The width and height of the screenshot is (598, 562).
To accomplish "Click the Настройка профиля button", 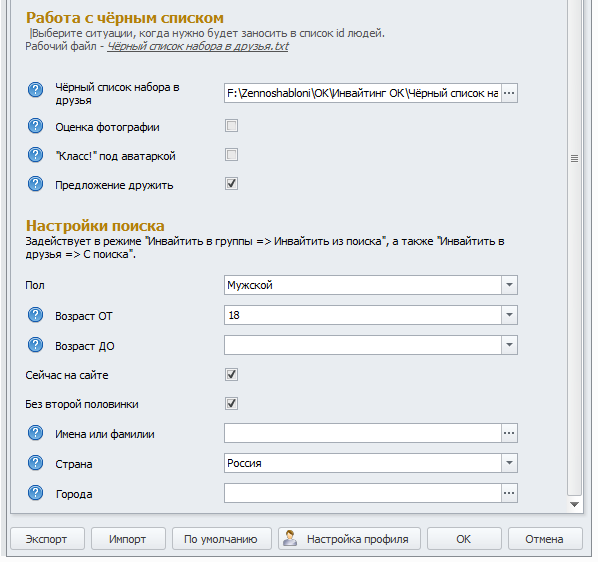I will 349,539.
